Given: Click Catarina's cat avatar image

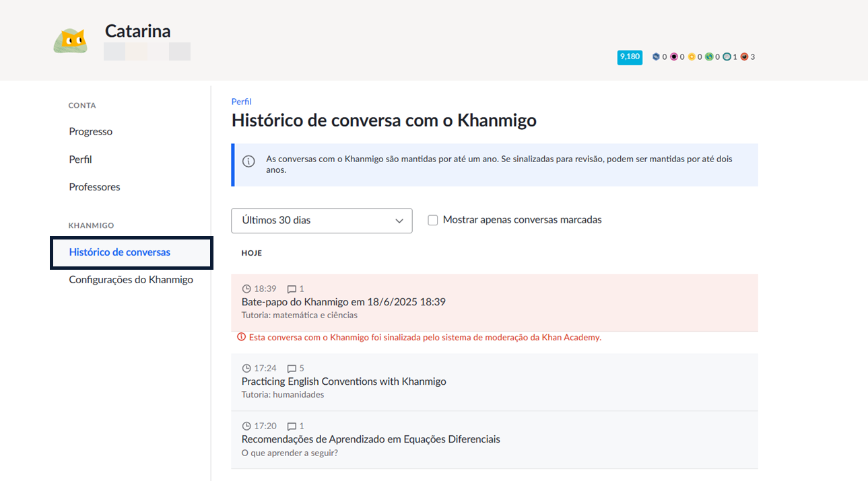Looking at the screenshot, I should [x=71, y=41].
